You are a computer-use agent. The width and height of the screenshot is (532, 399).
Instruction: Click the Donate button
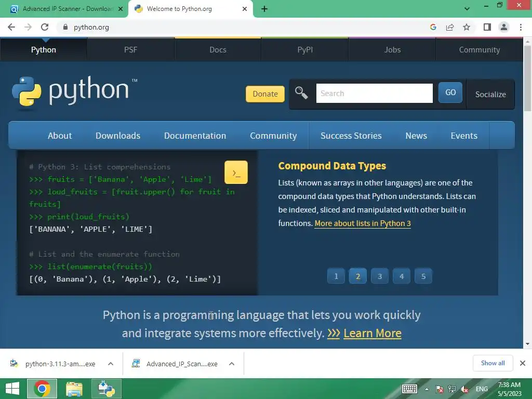[265, 94]
